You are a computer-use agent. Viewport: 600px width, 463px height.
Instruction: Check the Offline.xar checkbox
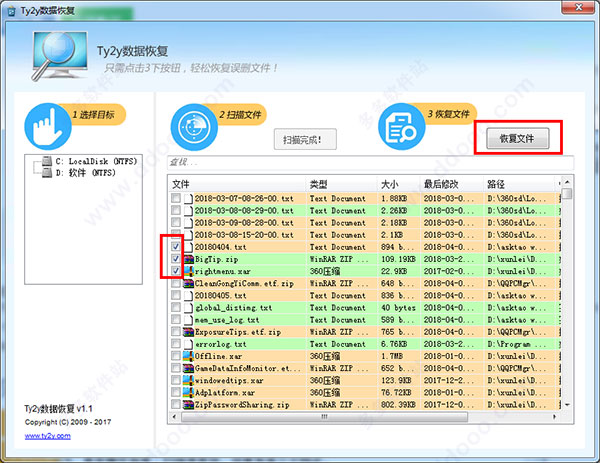(176, 355)
